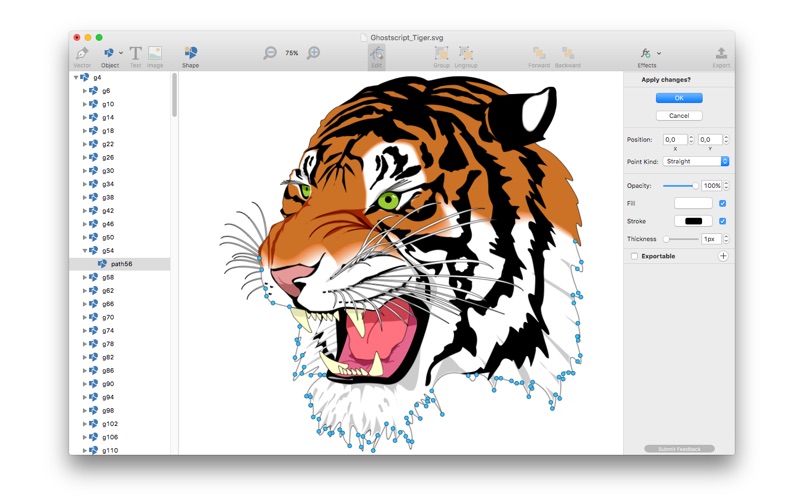Viewport: 800px width, 500px height.
Task: Click the g86 layer icon
Action: pos(93,370)
